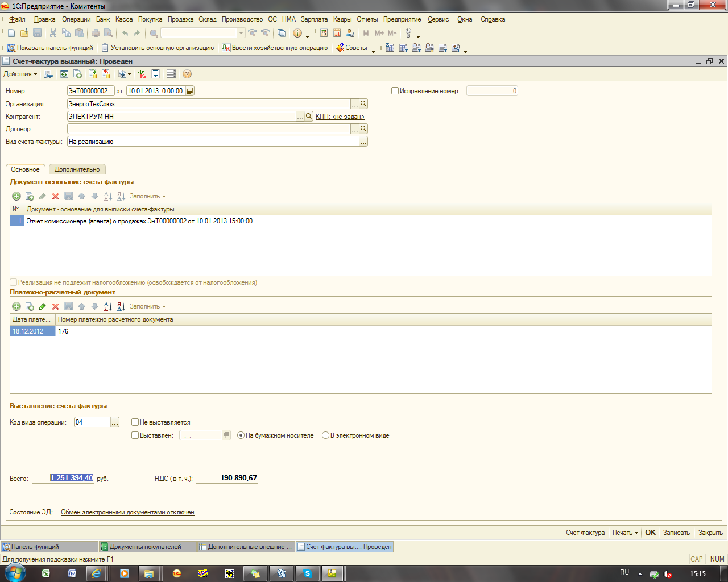Select the Отчет комиссионера (агента) о продажах row
728x582 pixels.
(x=361, y=221)
